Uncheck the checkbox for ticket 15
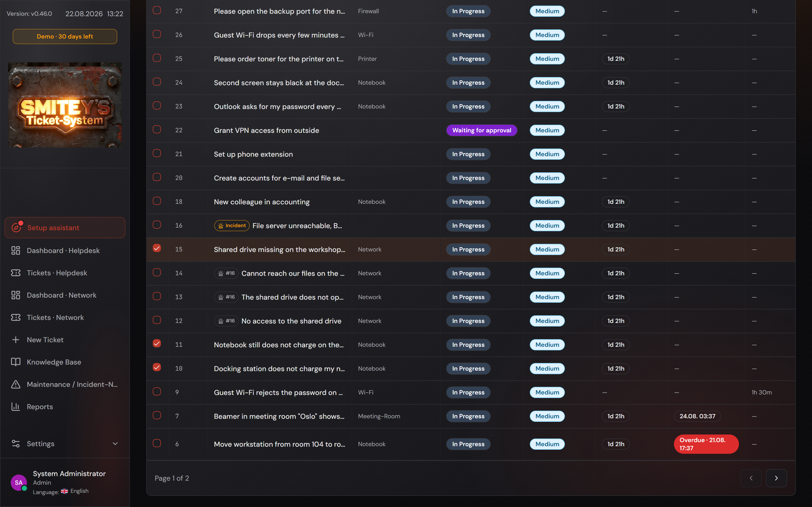The image size is (812, 507). click(x=157, y=248)
